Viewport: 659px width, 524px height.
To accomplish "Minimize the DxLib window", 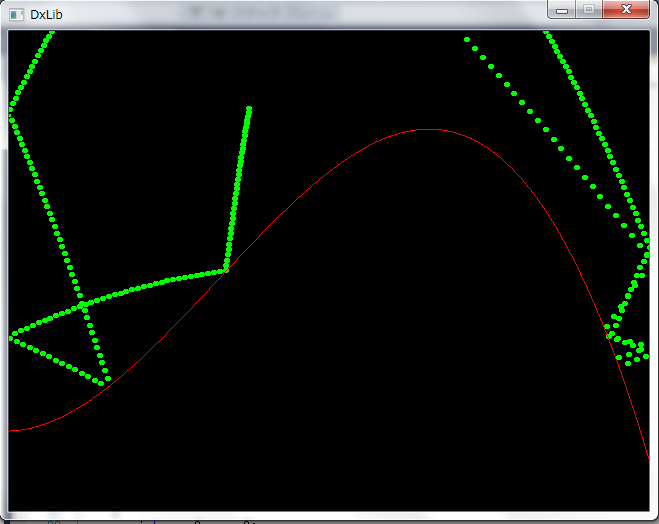I will tap(562, 10).
